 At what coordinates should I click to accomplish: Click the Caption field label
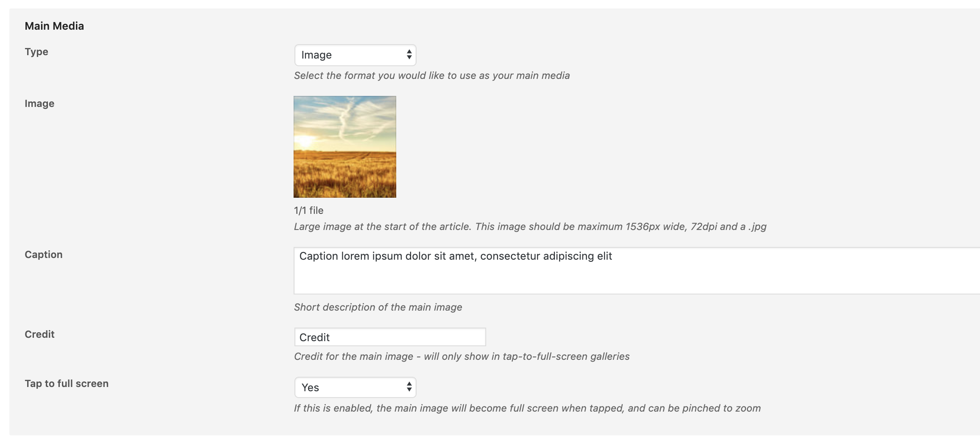tap(44, 255)
